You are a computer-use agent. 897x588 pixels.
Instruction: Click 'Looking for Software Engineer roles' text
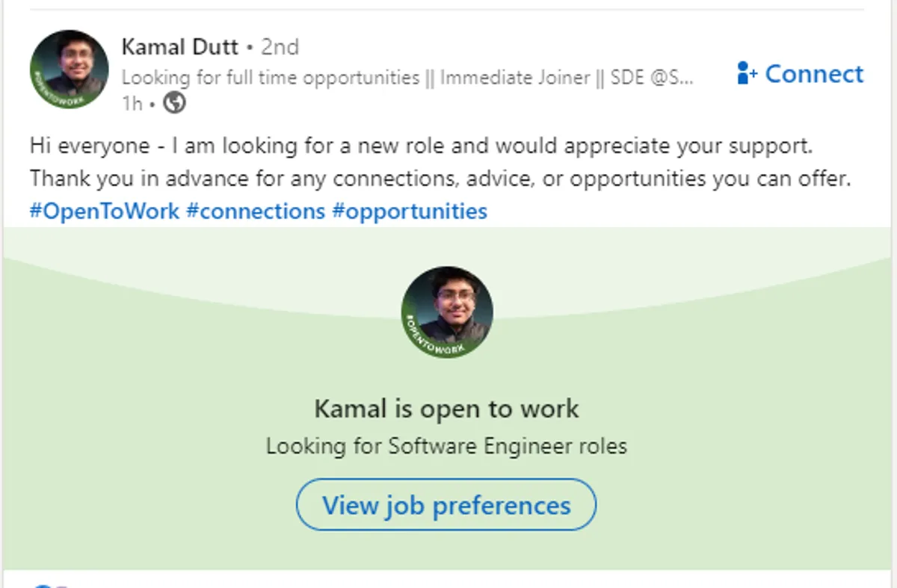pos(446,447)
